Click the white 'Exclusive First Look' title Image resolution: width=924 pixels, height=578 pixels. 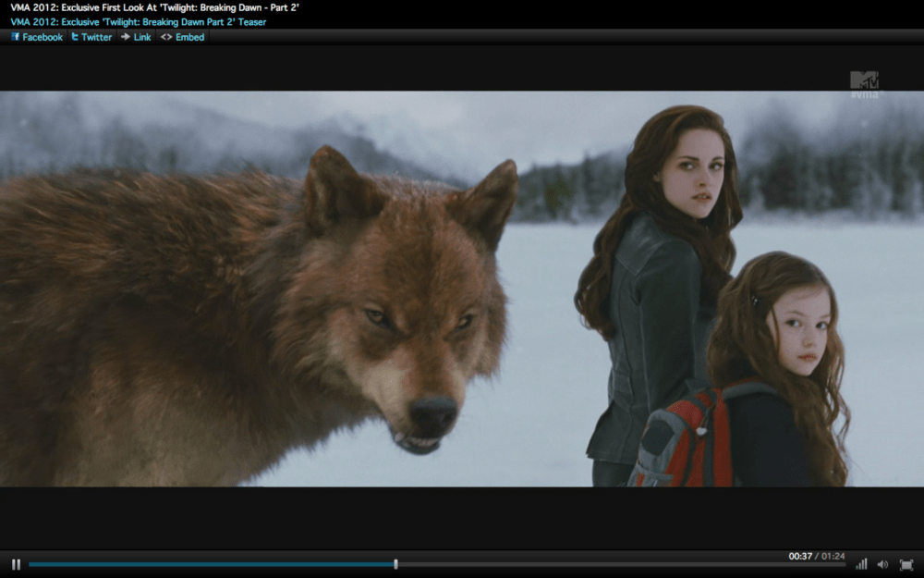(x=154, y=7)
